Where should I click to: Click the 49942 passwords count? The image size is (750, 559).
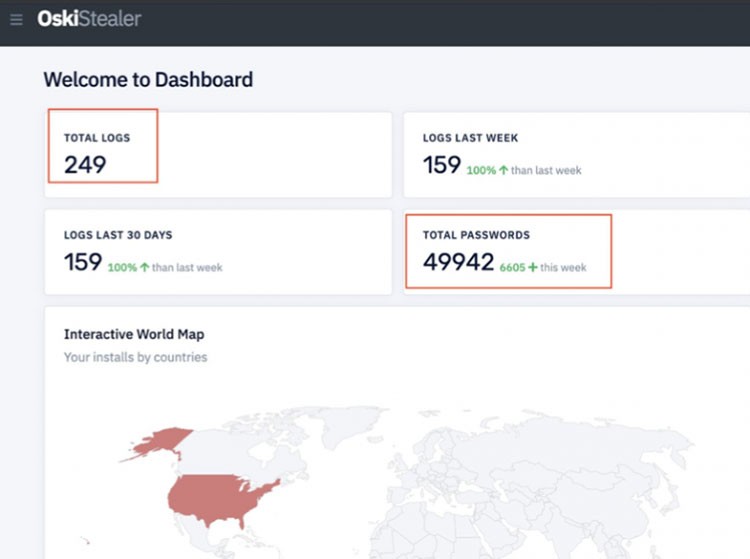coord(458,262)
